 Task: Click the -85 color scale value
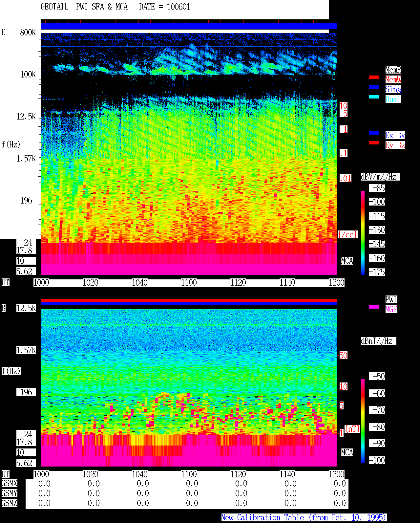377,188
